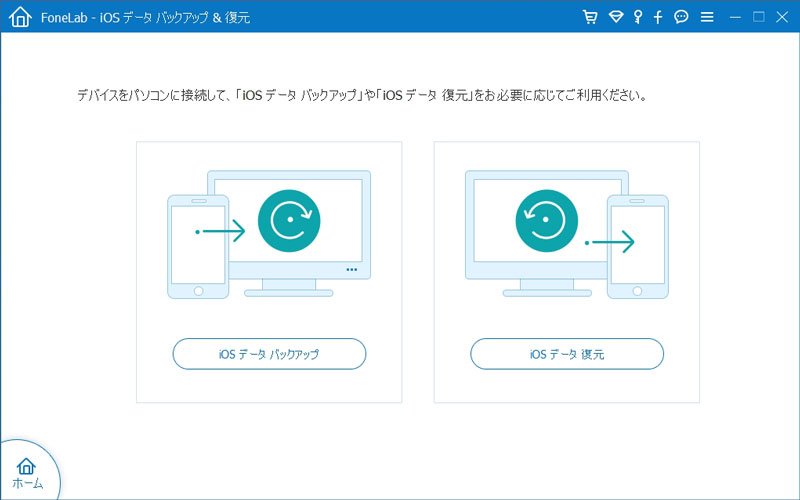Viewport: 800px width, 500px height.
Task: Click the iOS データ バックアップ button
Action: tap(269, 354)
